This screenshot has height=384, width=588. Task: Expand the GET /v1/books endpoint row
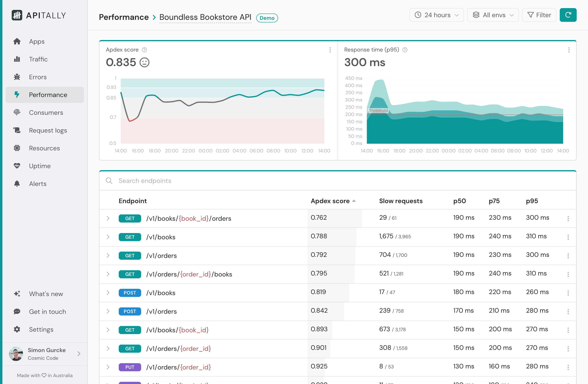108,237
